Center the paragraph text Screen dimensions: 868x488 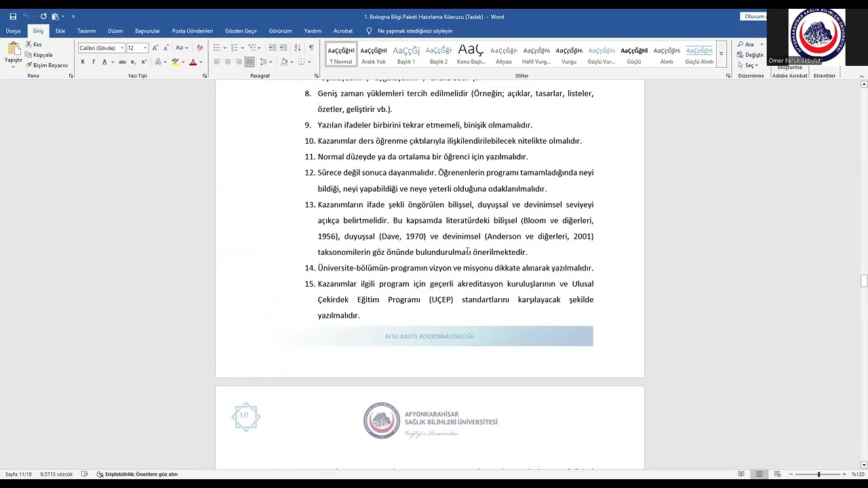(228, 62)
